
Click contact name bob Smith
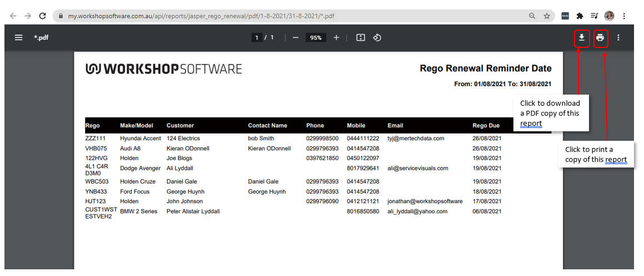261,139
